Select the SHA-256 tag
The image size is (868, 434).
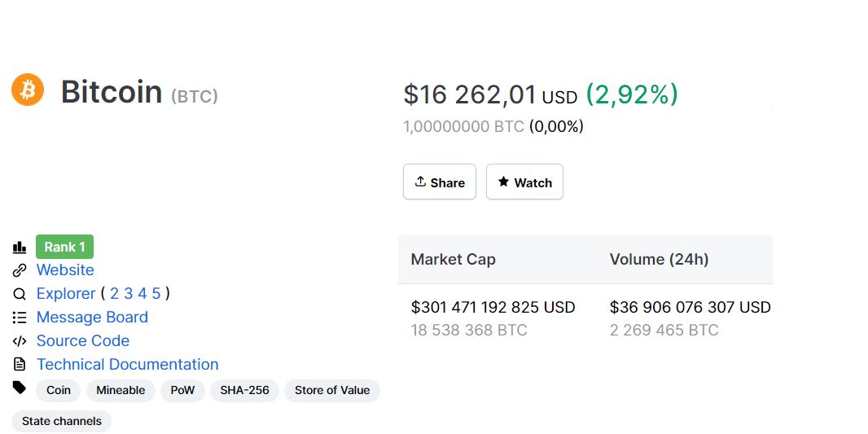click(x=244, y=391)
